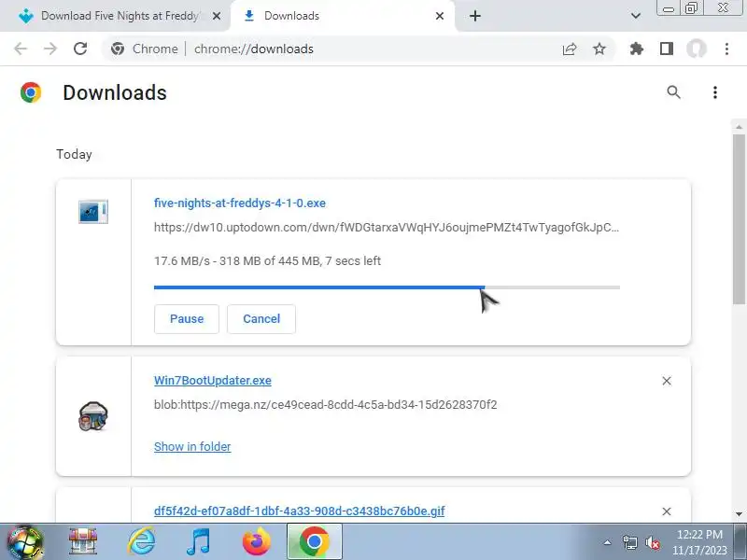The image size is (747, 560).
Task: Open the muted volume tray icon
Action: pos(652,542)
